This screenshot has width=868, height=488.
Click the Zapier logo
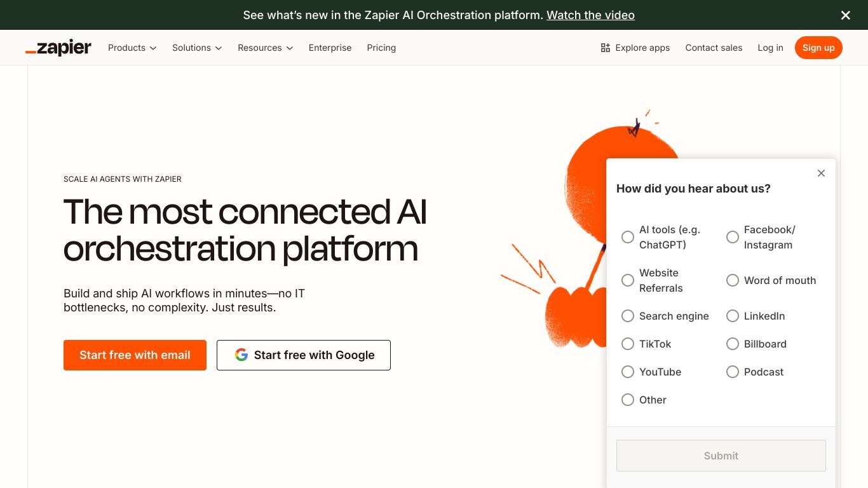pyautogui.click(x=58, y=48)
